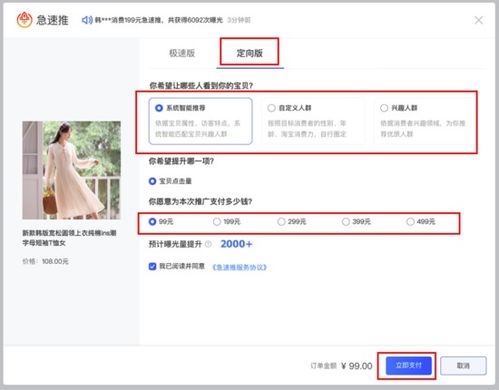Switch to the 极速版 tab
The width and height of the screenshot is (499, 390).
(x=182, y=53)
